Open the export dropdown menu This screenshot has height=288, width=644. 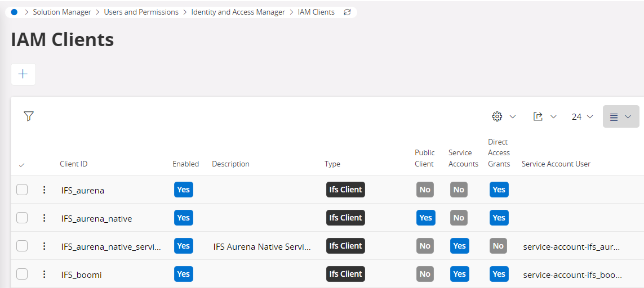tap(545, 116)
